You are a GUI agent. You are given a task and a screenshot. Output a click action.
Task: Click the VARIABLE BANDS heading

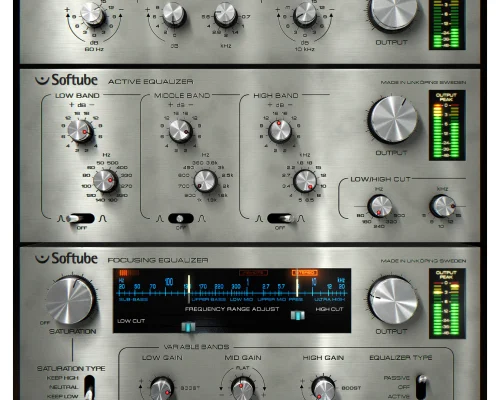pyautogui.click(x=196, y=347)
